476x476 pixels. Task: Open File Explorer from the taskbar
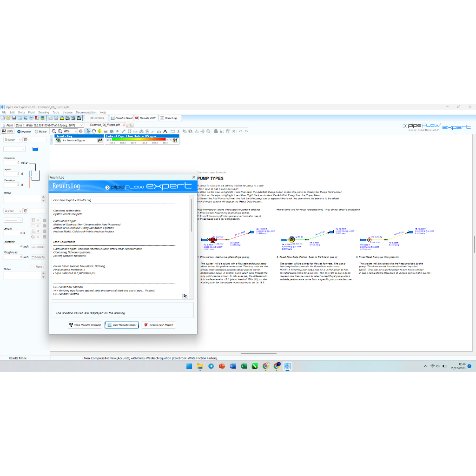200,366
